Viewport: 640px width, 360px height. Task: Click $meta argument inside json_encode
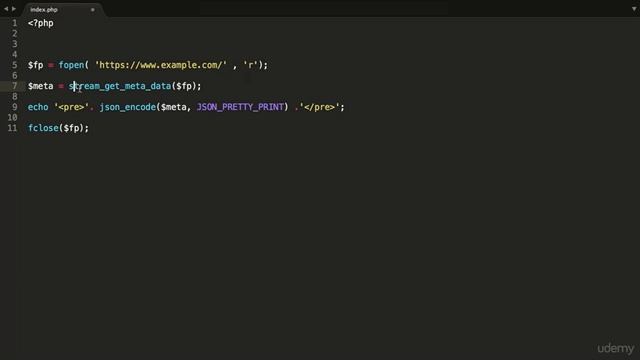click(x=173, y=107)
